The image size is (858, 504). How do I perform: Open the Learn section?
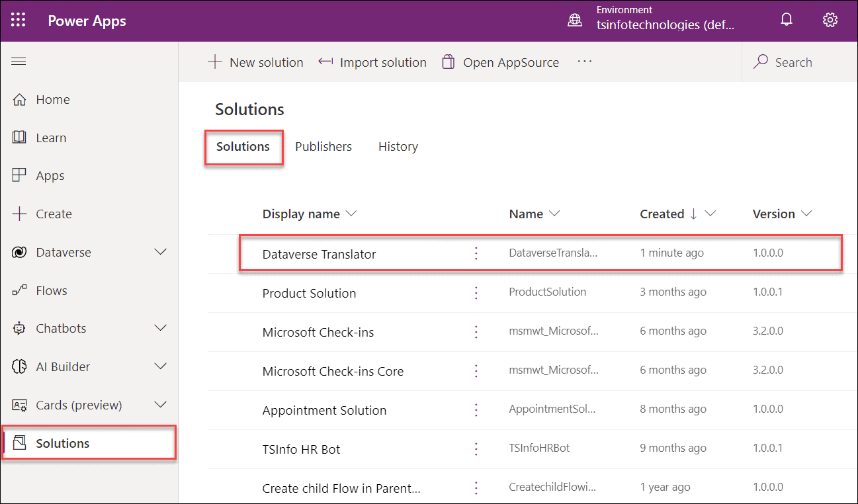coord(51,137)
